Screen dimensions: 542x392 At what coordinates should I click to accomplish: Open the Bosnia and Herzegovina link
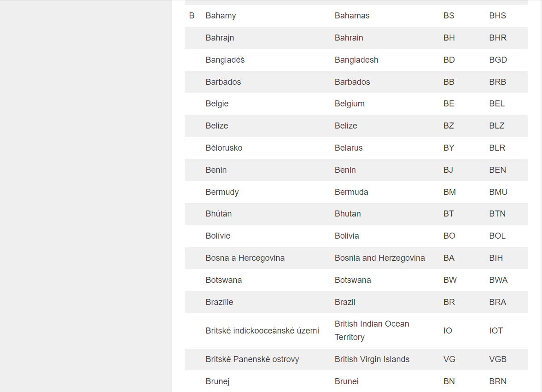(379, 258)
